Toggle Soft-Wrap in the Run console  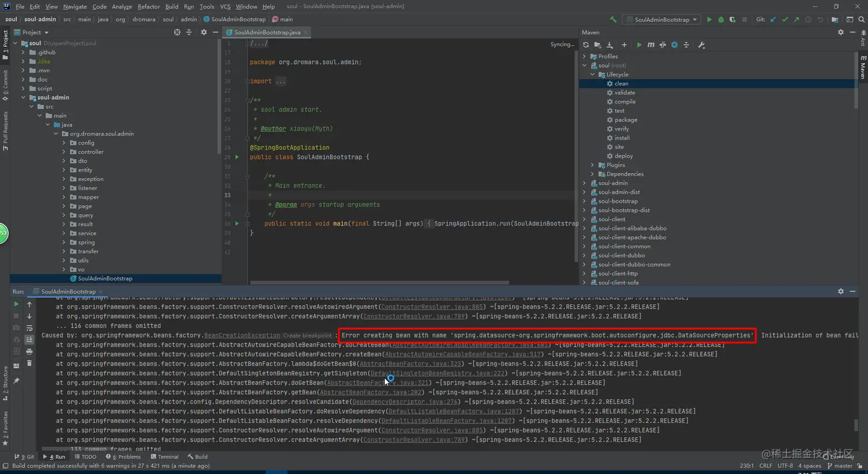click(x=29, y=328)
